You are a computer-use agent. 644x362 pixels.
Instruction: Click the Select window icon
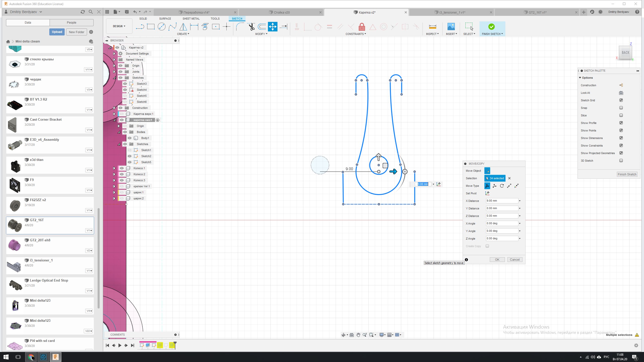[x=469, y=27]
